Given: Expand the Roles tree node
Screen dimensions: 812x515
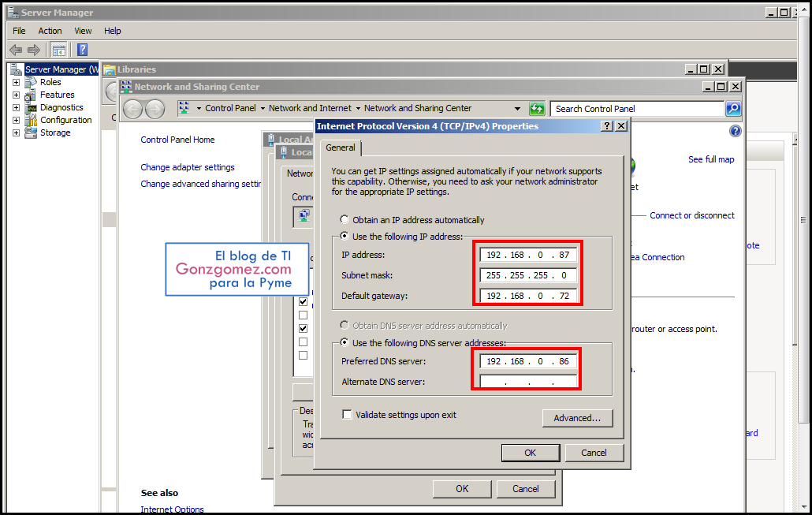Looking at the screenshot, I should click(16, 82).
